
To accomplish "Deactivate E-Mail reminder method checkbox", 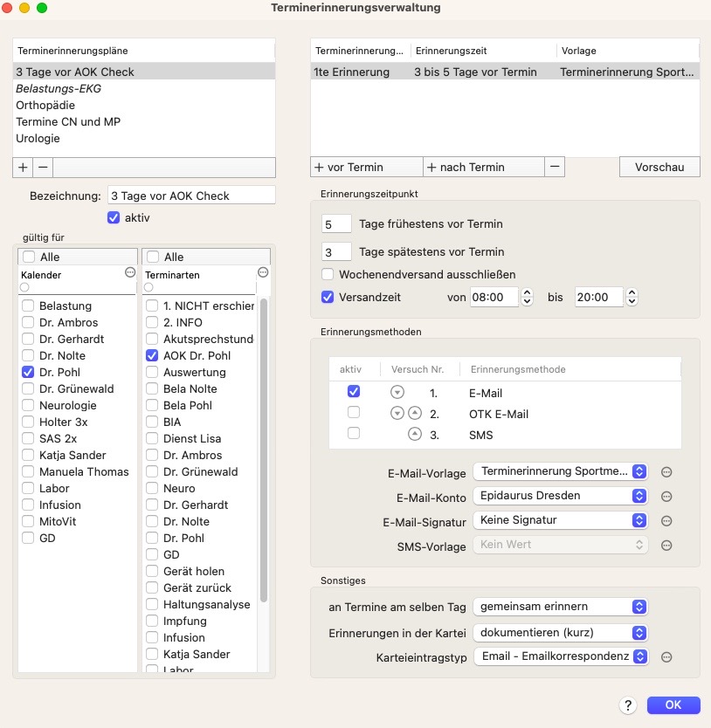I will click(x=354, y=391).
